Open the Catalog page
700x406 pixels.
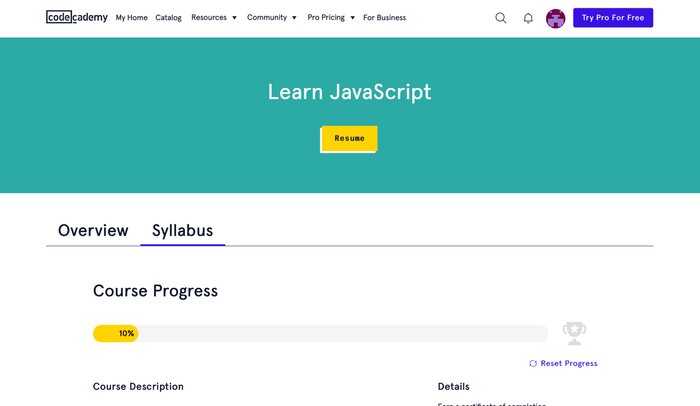coord(168,17)
